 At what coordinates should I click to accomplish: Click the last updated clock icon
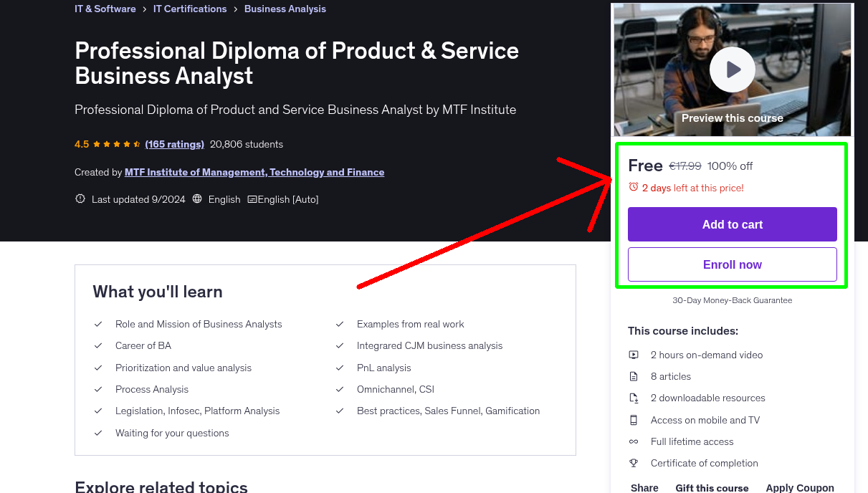[80, 198]
